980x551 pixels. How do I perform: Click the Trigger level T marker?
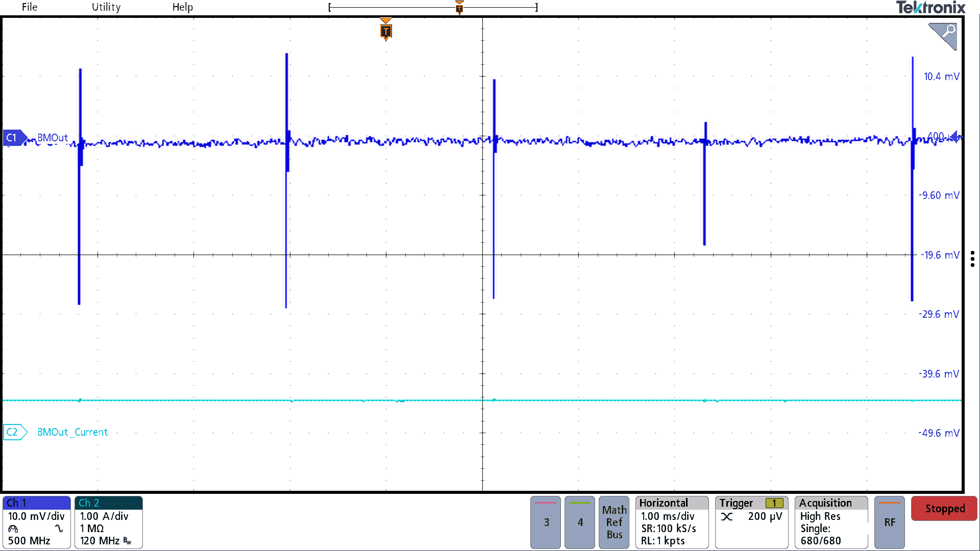[385, 32]
